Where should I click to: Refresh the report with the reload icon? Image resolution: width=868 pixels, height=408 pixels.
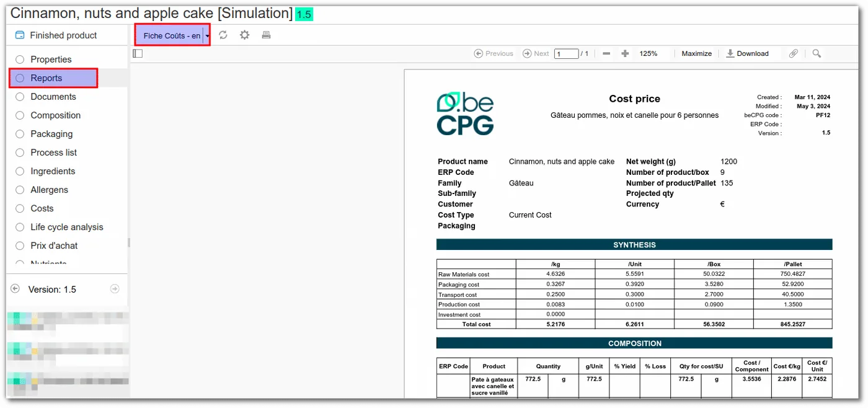(223, 35)
